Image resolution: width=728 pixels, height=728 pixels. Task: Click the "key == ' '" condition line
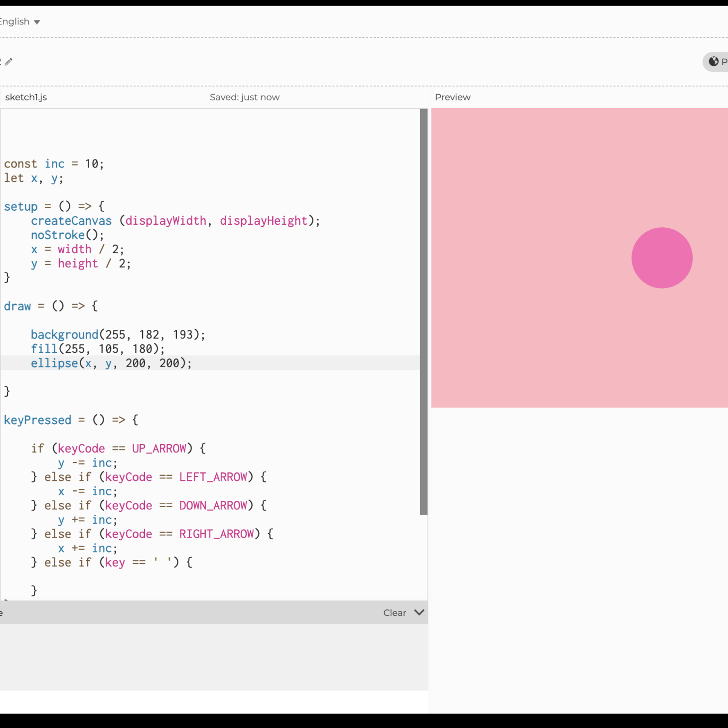(112, 562)
